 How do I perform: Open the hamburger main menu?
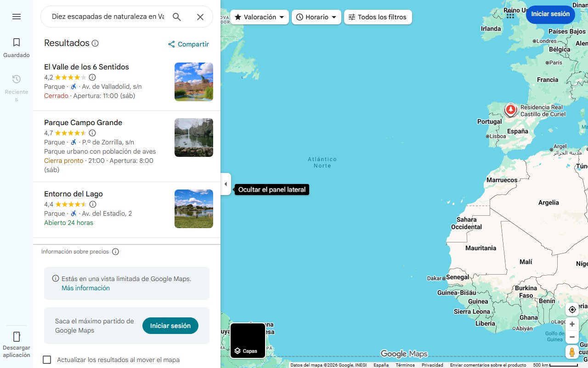(17, 17)
